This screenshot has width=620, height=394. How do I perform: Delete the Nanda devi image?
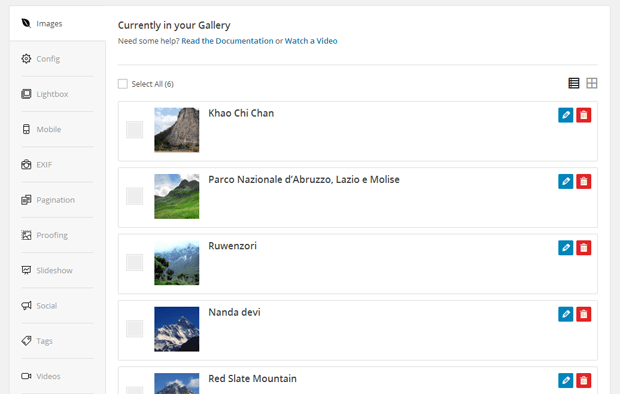[x=584, y=314]
